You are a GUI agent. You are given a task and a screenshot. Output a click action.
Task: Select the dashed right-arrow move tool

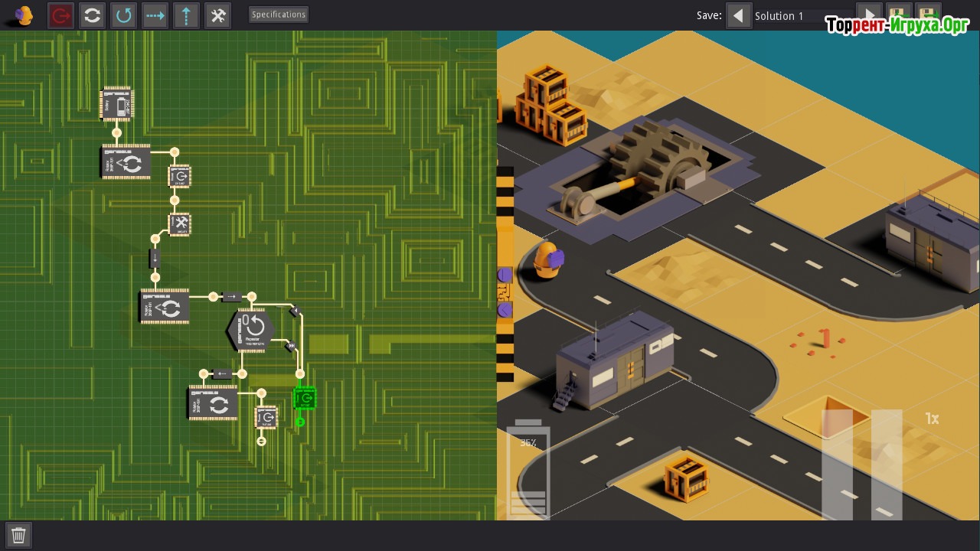(155, 16)
